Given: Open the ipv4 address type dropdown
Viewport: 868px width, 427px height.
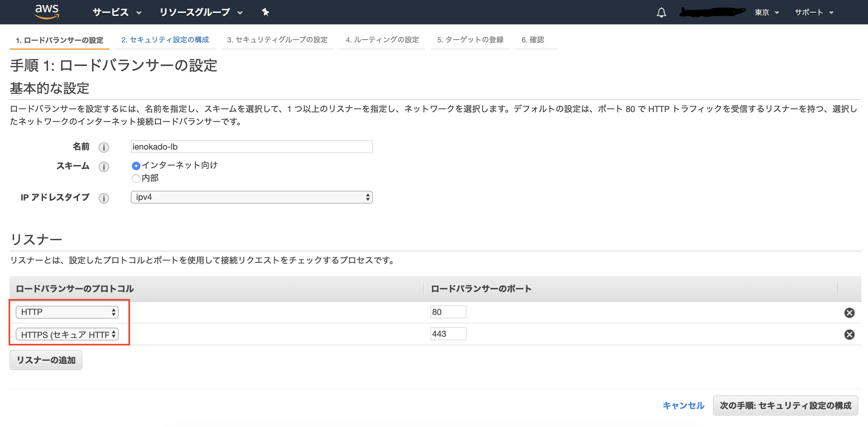Looking at the screenshot, I should [252, 197].
